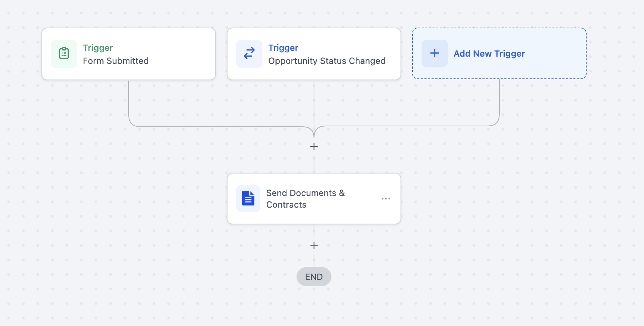
Task: Open the Opportunity Status Changed trigger label
Action: tap(327, 61)
